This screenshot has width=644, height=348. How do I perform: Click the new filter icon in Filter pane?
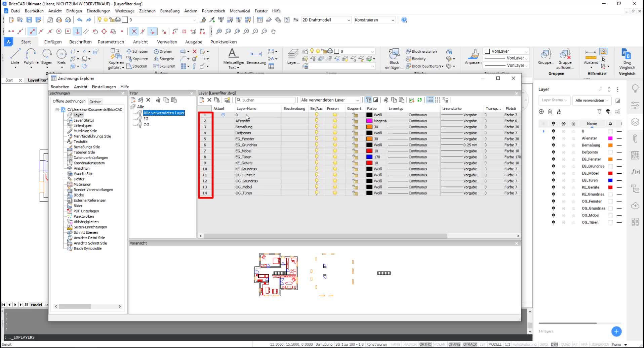coord(133,100)
